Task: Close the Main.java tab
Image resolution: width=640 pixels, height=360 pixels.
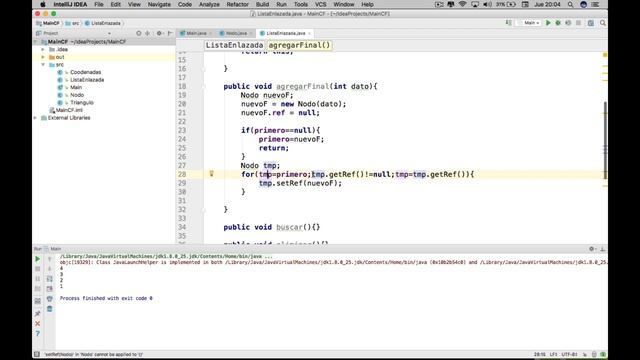Action: (211, 33)
